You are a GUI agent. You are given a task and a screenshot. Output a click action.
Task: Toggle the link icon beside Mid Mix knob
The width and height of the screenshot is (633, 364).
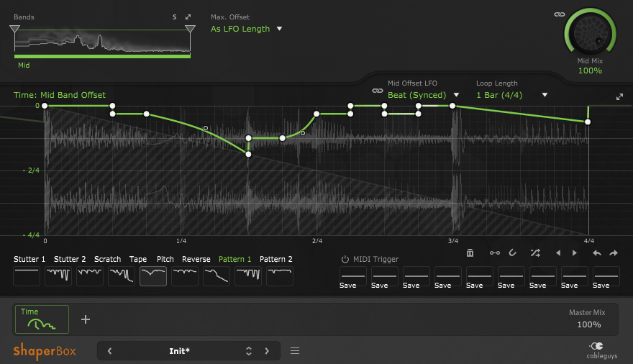558,14
